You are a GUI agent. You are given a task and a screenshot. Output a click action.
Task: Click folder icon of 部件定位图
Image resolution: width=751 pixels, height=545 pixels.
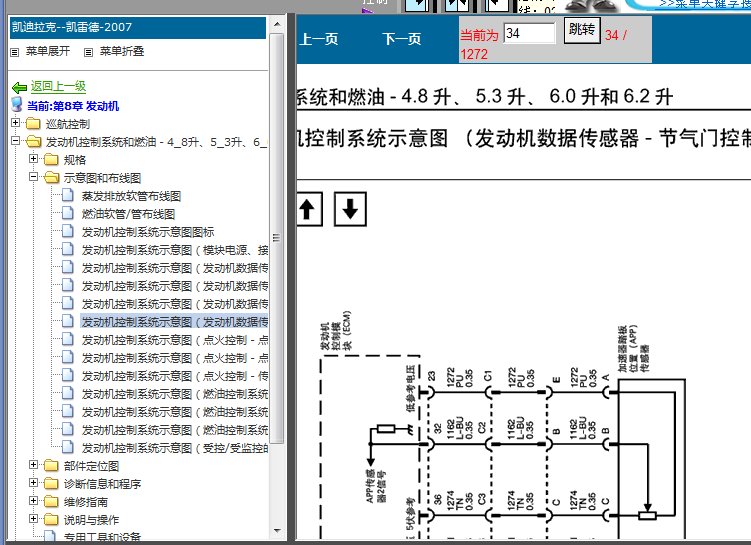point(51,466)
